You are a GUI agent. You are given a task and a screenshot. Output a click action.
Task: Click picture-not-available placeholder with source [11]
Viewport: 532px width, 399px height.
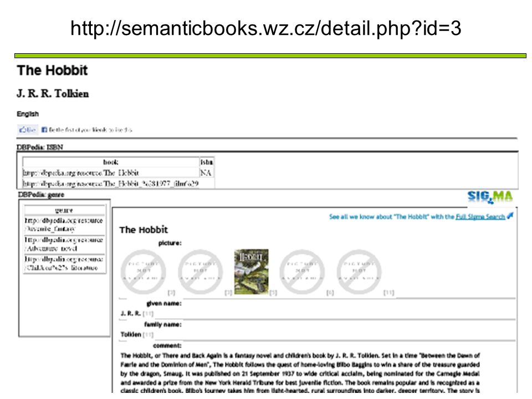[x=359, y=272]
